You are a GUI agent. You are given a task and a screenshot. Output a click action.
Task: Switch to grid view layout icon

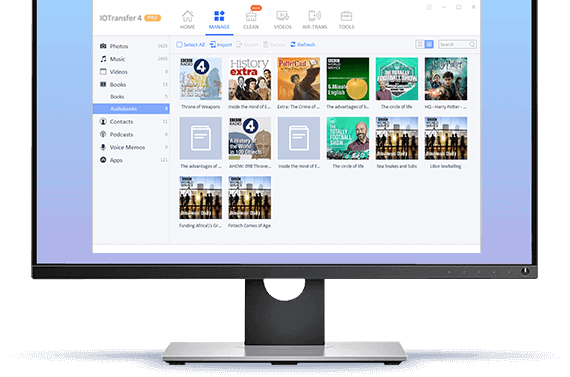(x=429, y=44)
